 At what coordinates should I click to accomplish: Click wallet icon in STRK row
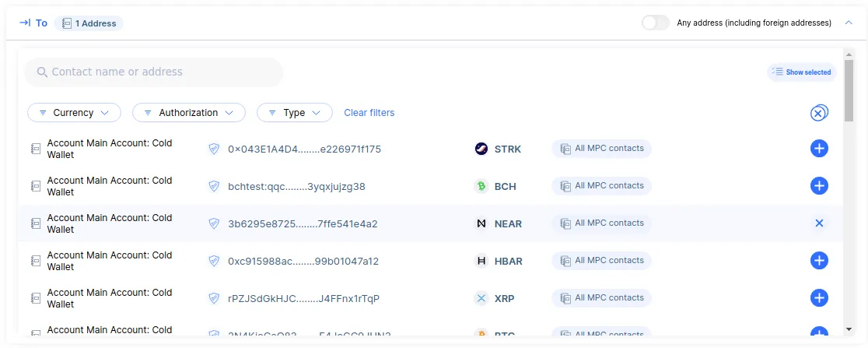point(36,149)
